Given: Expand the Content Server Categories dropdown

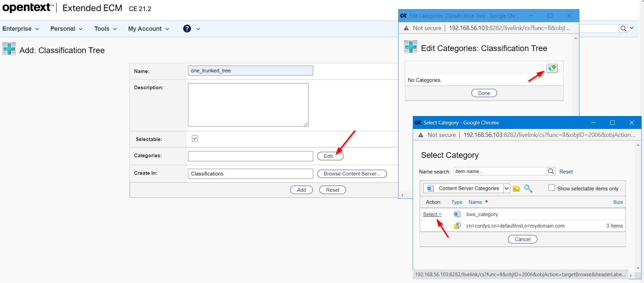Looking at the screenshot, I should click(x=507, y=189).
